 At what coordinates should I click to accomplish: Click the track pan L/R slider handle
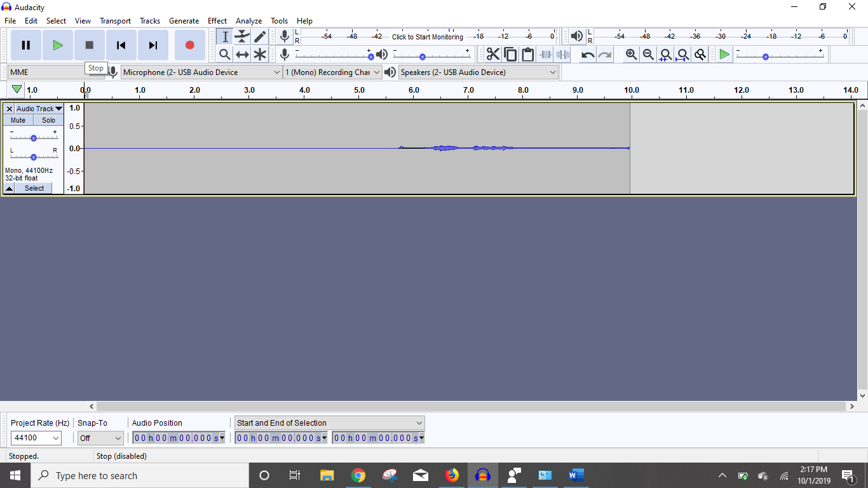[x=34, y=156]
